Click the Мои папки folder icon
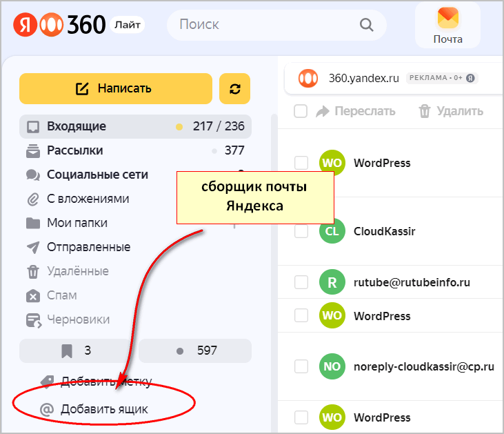The width and height of the screenshot is (504, 434). [33, 223]
